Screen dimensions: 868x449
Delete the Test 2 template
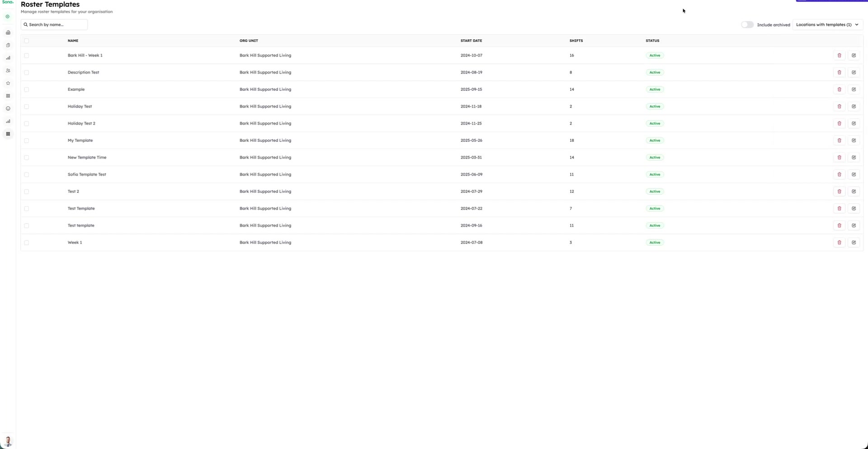click(839, 192)
